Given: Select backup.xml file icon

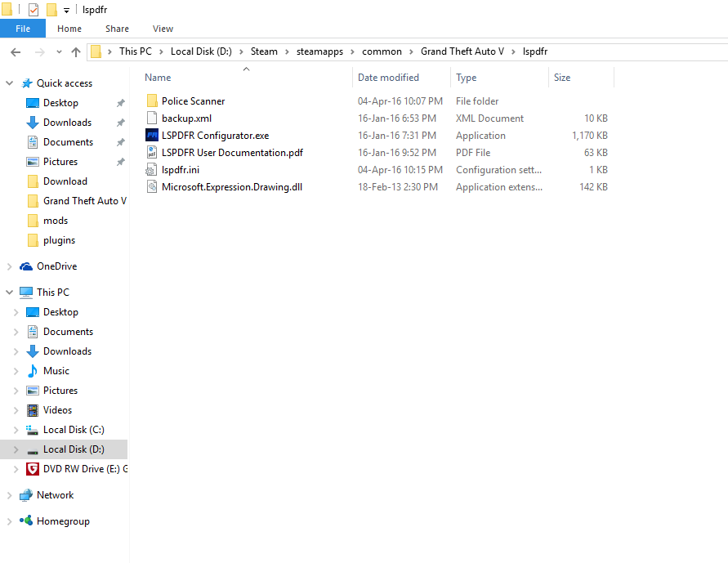Looking at the screenshot, I should 152,118.
